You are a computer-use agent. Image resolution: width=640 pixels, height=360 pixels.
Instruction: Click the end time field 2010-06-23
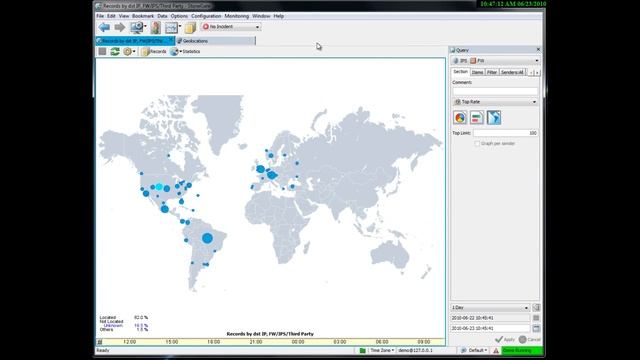[490, 328]
